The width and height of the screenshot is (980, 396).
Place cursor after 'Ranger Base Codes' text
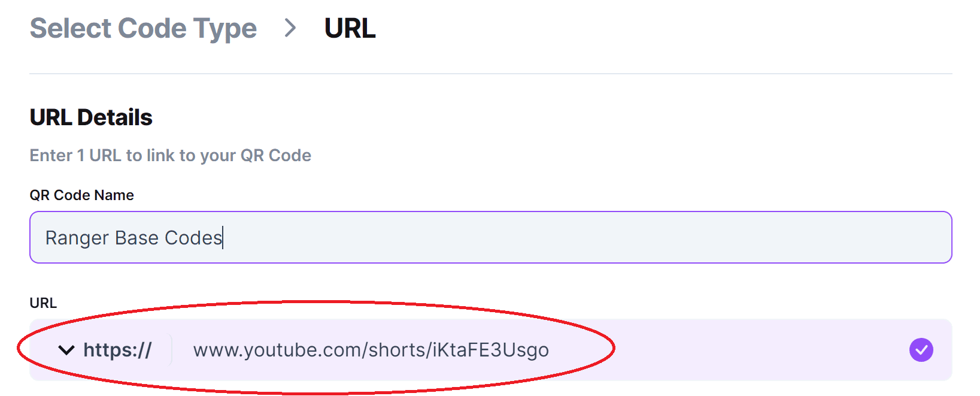pyautogui.click(x=223, y=238)
